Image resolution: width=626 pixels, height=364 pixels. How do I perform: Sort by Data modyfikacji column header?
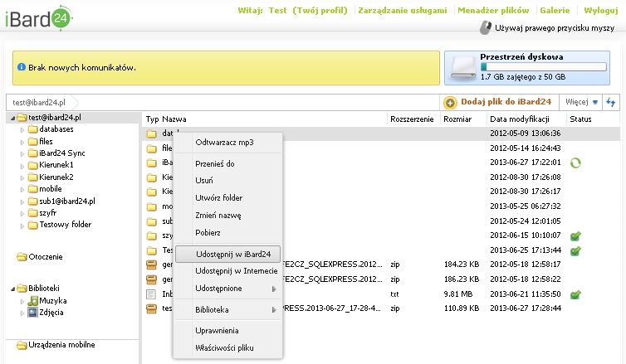pyautogui.click(x=520, y=119)
